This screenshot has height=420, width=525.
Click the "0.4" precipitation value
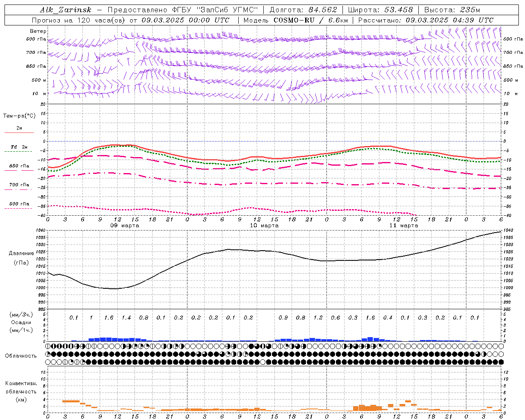click(388, 318)
